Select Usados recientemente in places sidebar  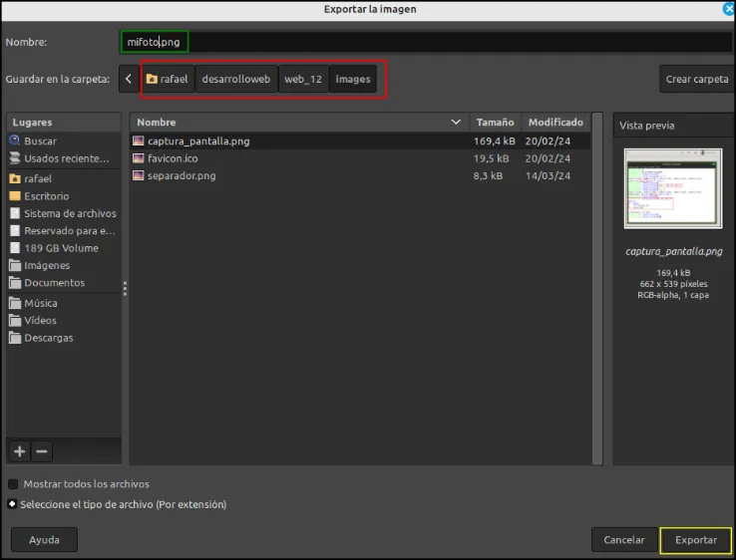[64, 158]
